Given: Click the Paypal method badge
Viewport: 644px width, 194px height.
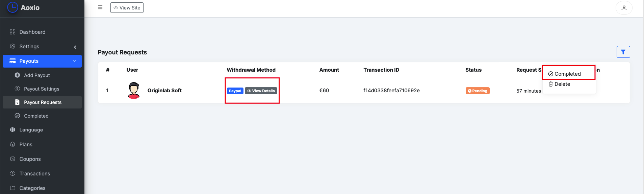Looking at the screenshot, I should click(235, 91).
